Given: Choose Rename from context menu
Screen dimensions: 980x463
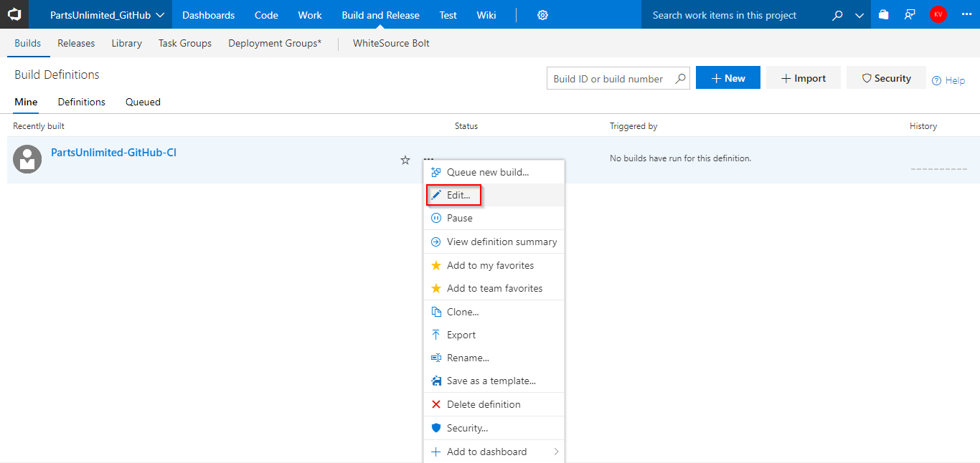Looking at the screenshot, I should coord(494,358).
